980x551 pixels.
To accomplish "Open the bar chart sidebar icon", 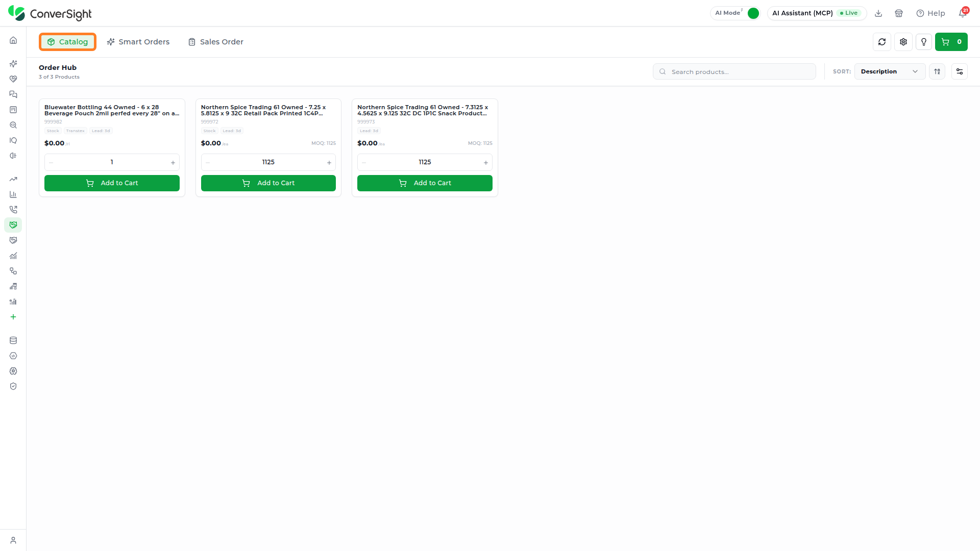I will click(x=13, y=194).
